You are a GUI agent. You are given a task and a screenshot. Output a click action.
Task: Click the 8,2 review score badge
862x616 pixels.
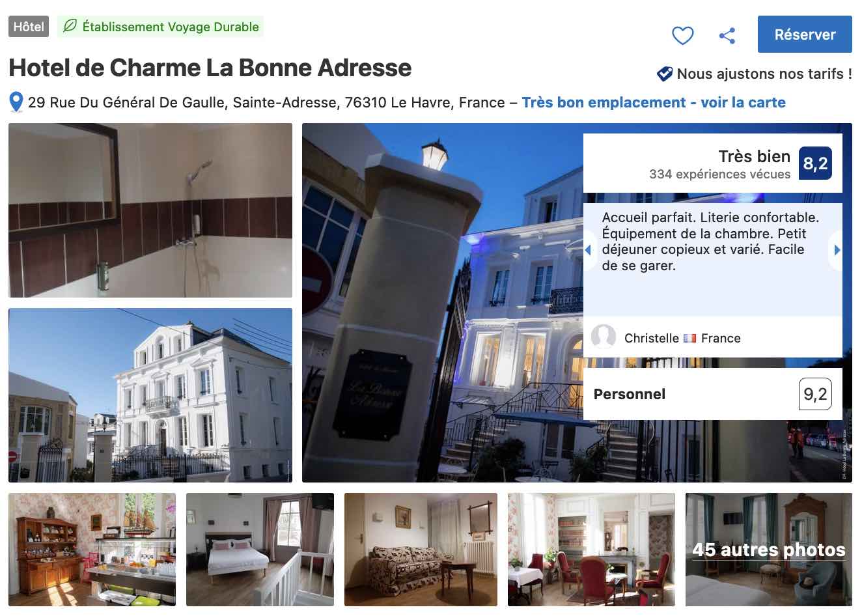point(815,163)
